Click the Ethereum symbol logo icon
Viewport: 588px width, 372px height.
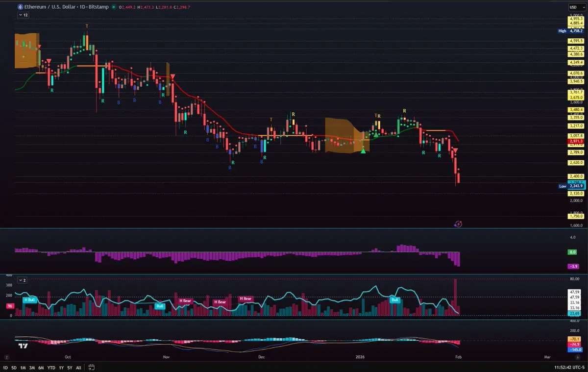[20, 7]
